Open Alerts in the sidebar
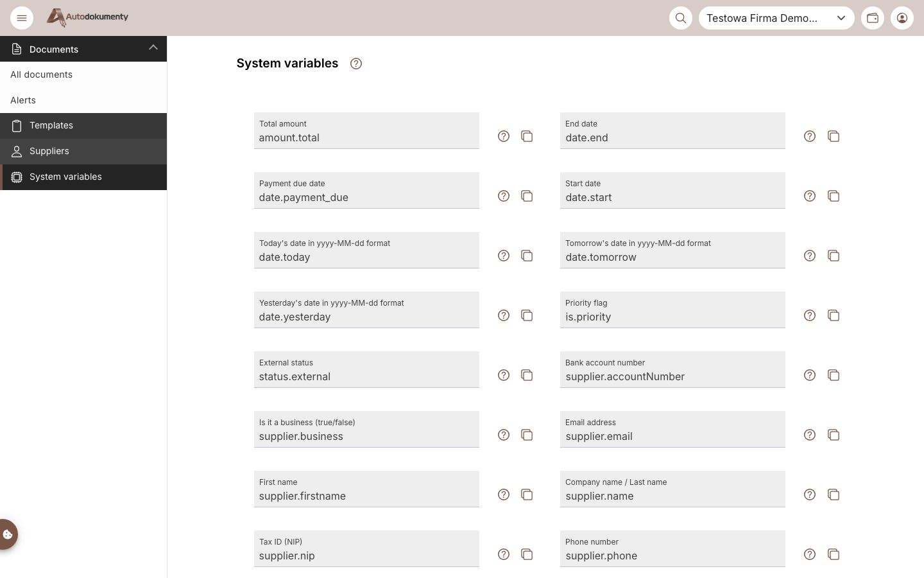The width and height of the screenshot is (924, 578). [83, 100]
